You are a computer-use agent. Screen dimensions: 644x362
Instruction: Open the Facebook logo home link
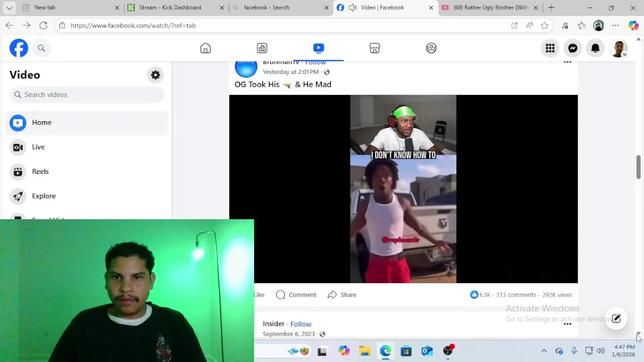coord(19,48)
